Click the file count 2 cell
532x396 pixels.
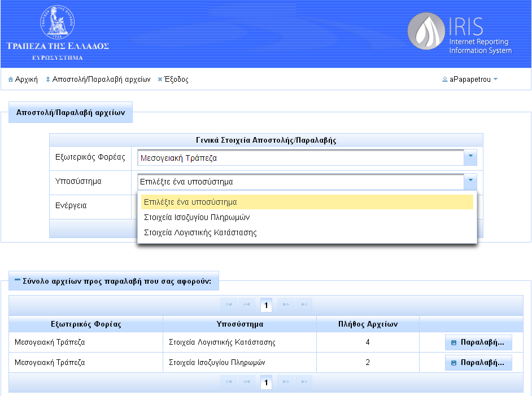click(368, 363)
